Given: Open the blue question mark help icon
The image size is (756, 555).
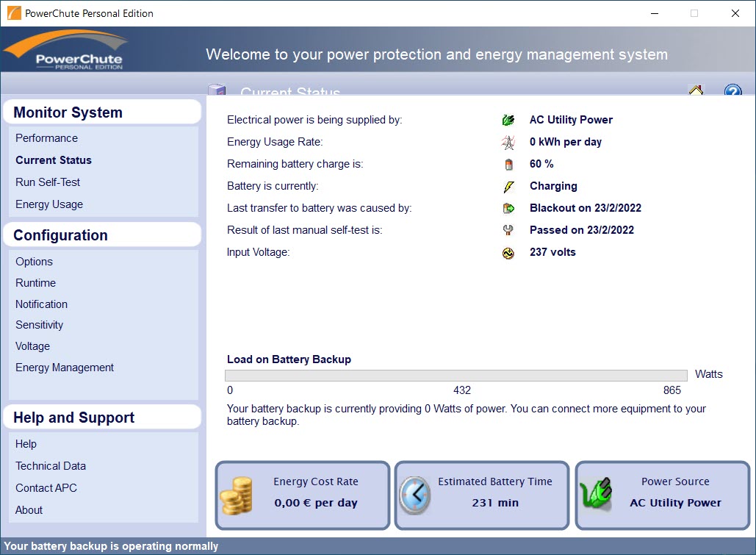Looking at the screenshot, I should click(x=733, y=90).
